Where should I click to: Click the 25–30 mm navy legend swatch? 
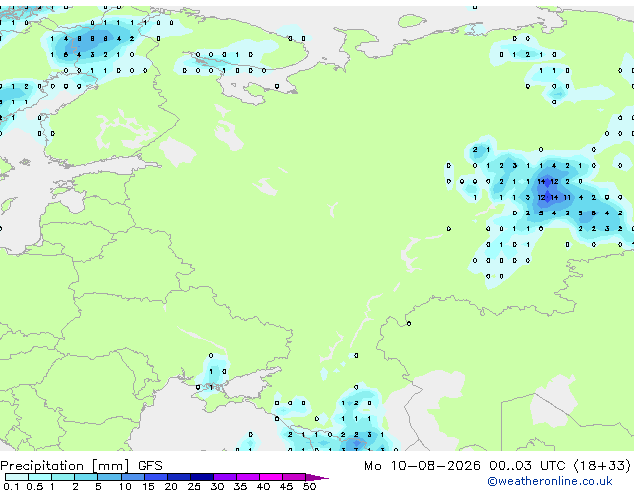[202, 477]
